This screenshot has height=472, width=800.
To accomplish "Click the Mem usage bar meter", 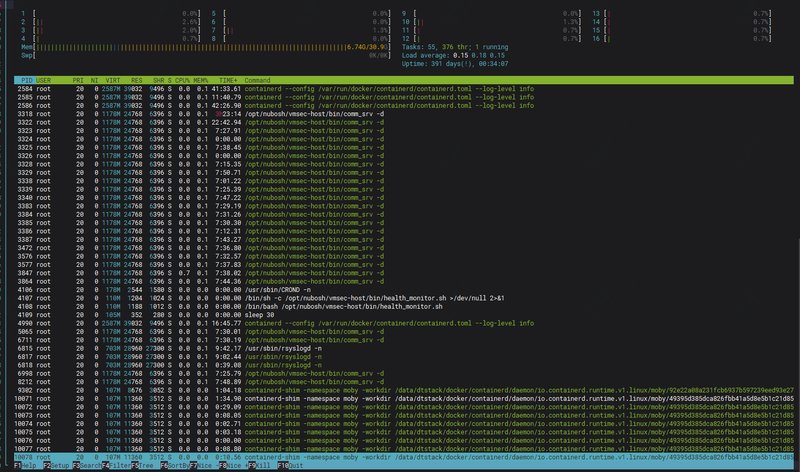I will point(200,45).
